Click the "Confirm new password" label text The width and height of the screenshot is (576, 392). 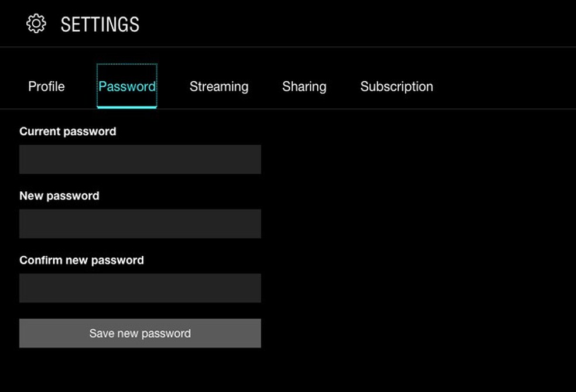[81, 260]
